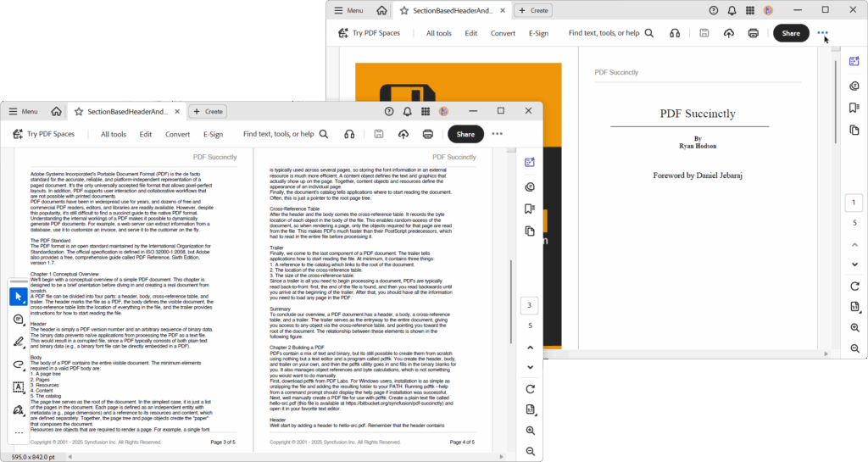Select Convert in front window toolbar
This screenshot has width=868, height=462.
178,134
